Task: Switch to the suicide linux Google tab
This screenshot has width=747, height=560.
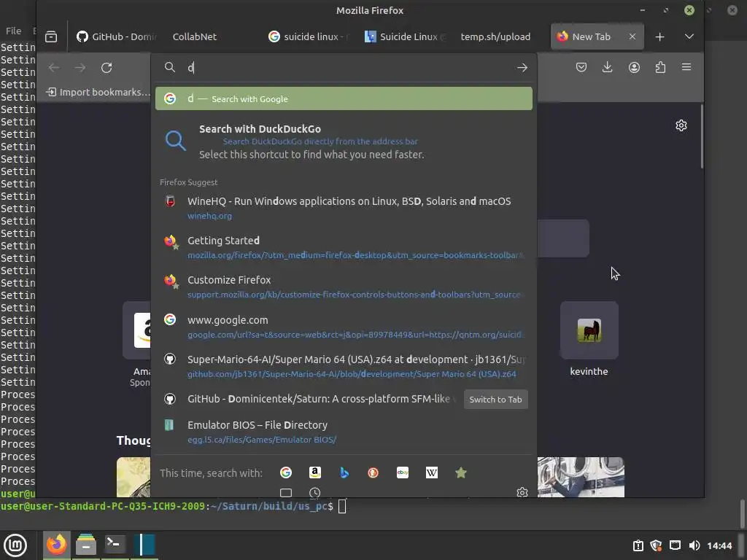Action: pos(309,36)
